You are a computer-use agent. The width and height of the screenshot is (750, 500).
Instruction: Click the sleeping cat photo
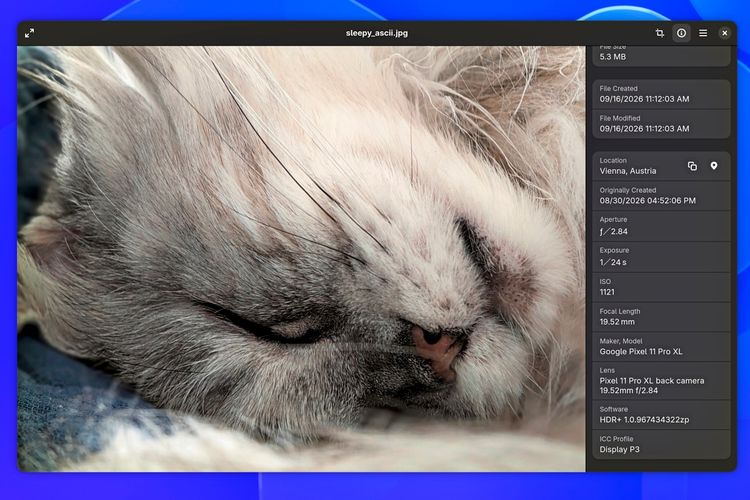click(x=301, y=258)
